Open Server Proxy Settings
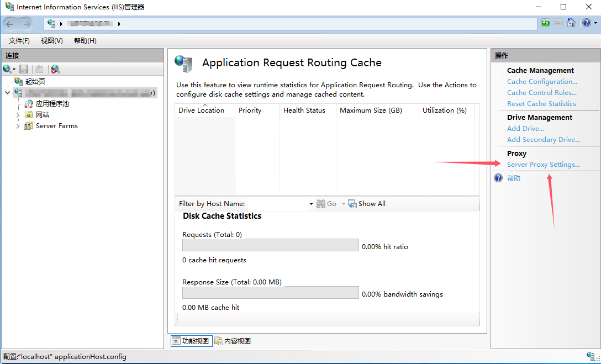Viewport: 601px width, 364px height. click(x=543, y=164)
